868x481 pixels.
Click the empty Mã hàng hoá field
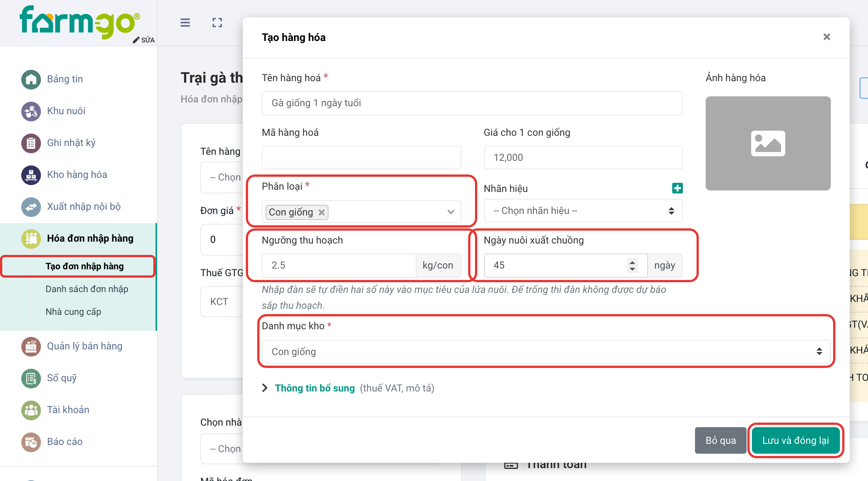[361, 157]
